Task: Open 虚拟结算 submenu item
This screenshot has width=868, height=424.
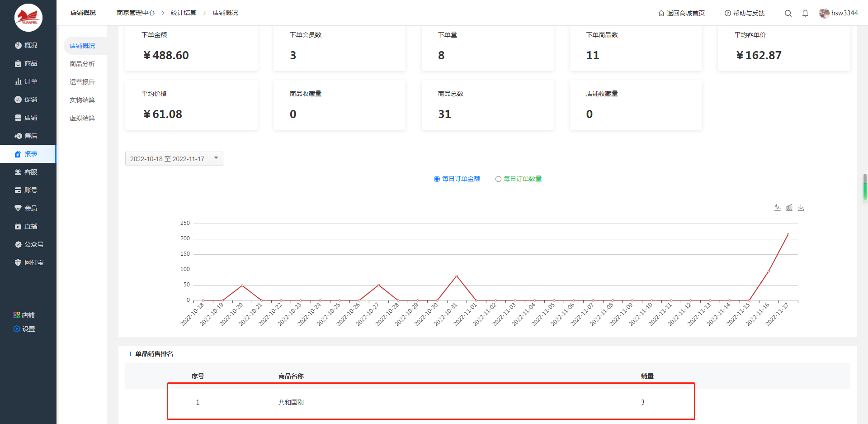Action: [82, 118]
